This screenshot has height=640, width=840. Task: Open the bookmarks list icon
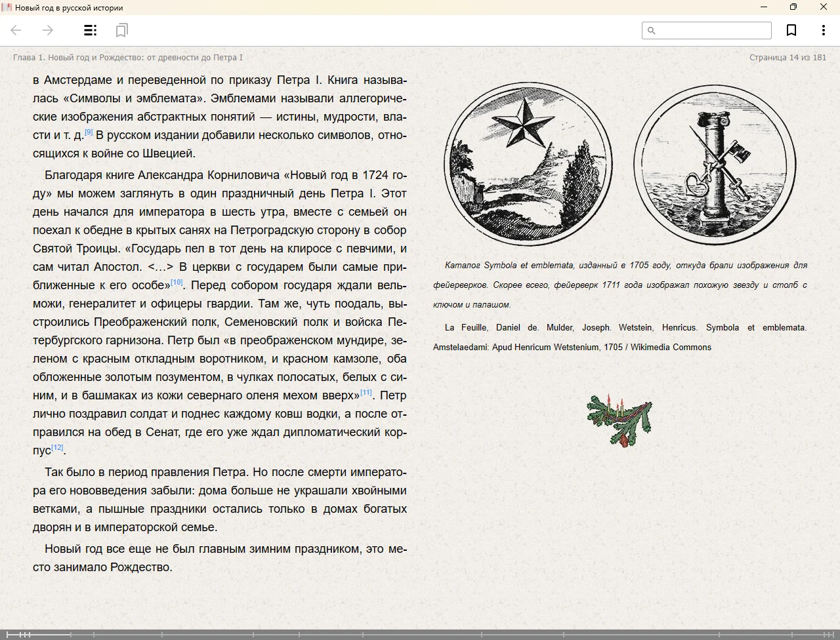click(x=121, y=30)
